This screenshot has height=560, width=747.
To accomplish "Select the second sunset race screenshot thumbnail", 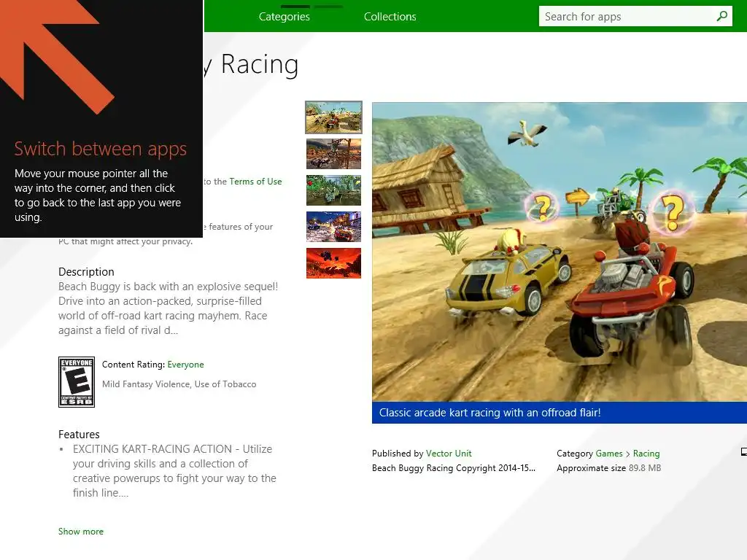I will (333, 154).
